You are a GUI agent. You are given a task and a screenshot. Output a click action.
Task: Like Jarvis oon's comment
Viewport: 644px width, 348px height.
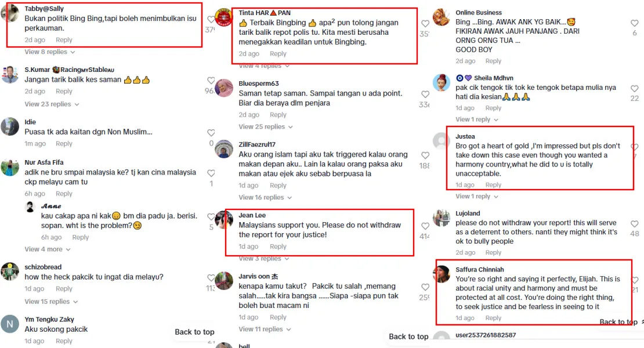[x=425, y=287]
